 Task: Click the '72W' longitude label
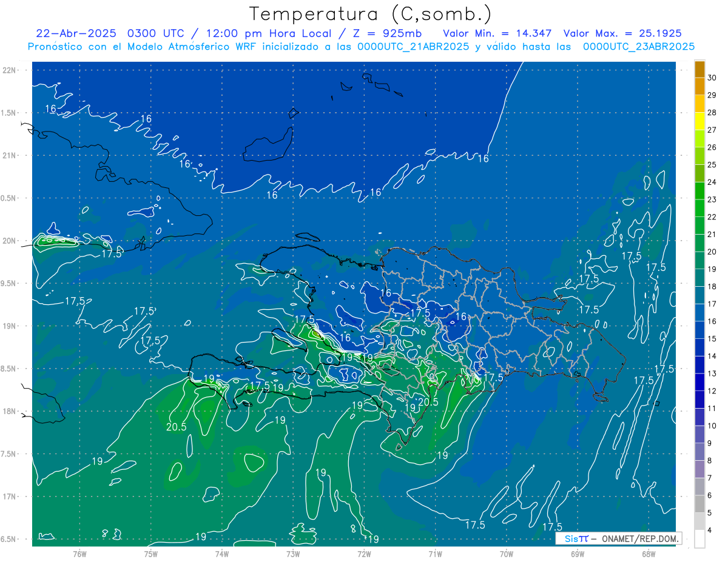(364, 554)
